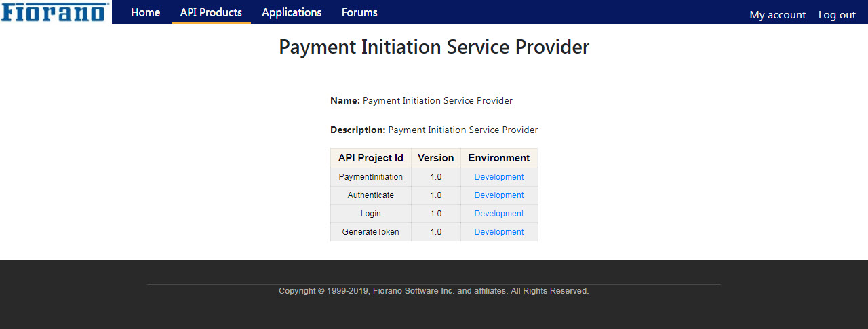Screen dimensions: 868x329
Task: Open Development link for PaymentInitiation row
Action: pos(499,177)
